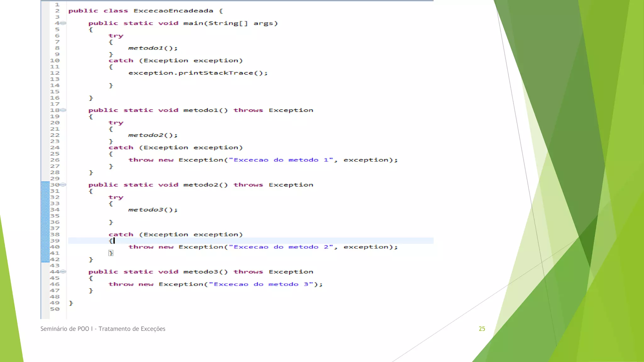This screenshot has width=644, height=362.
Task: Collapse the metodo1 method fold marker
Action: point(63,110)
